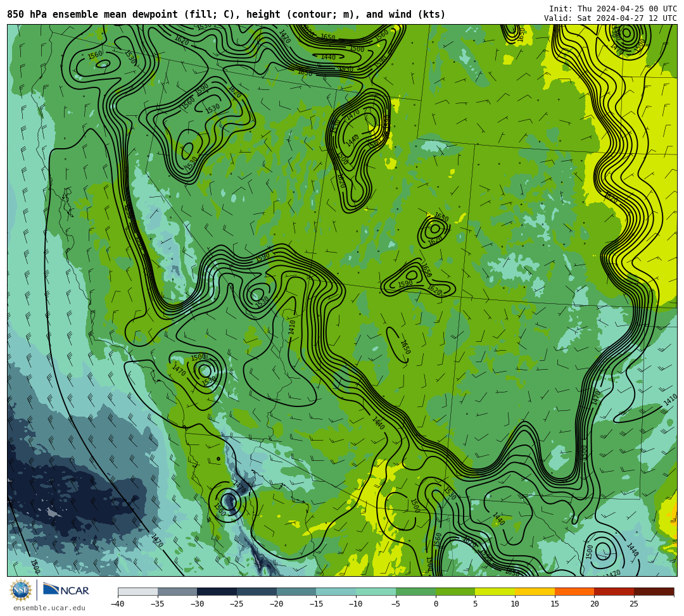Viewport: 684px width, 616px height.
Task: Pick the amber 10 to 15 colorbar swatch
Action: click(535, 591)
